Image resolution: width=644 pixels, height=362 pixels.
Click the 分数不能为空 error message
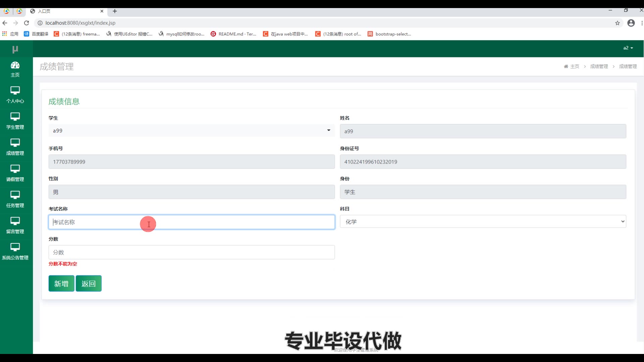click(63, 264)
